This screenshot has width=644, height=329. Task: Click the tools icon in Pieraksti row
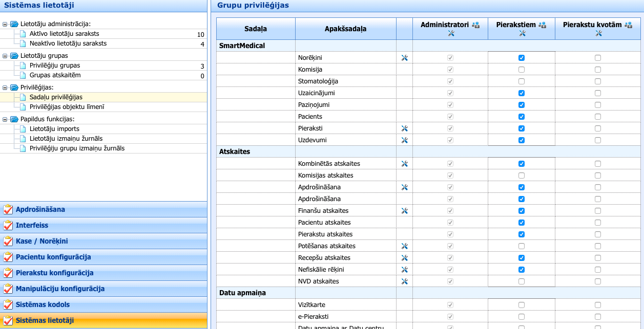click(x=404, y=128)
